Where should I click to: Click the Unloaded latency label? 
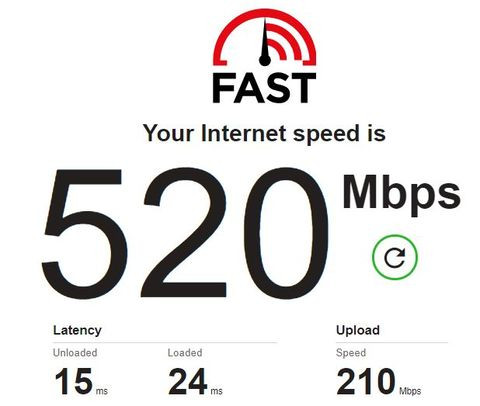(x=75, y=353)
